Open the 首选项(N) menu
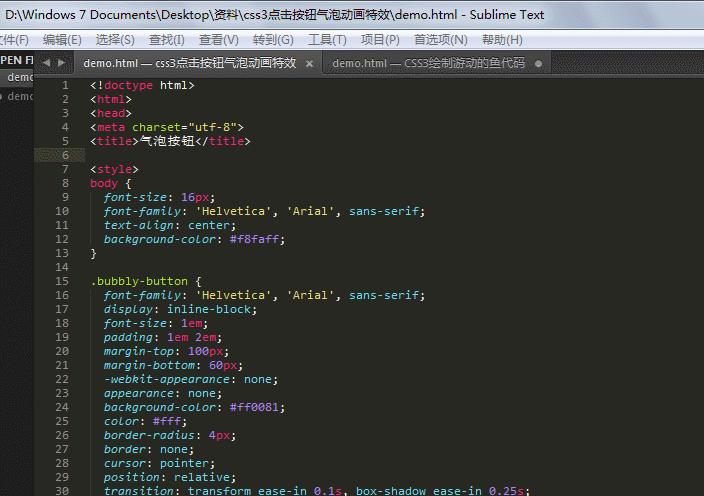The image size is (704, 496). pos(440,40)
